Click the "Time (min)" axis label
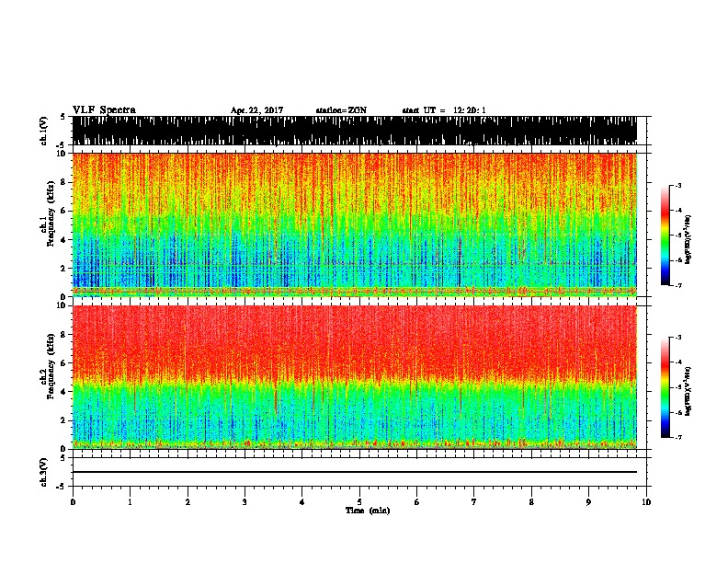Viewport: 728px width, 563px height. click(x=368, y=511)
